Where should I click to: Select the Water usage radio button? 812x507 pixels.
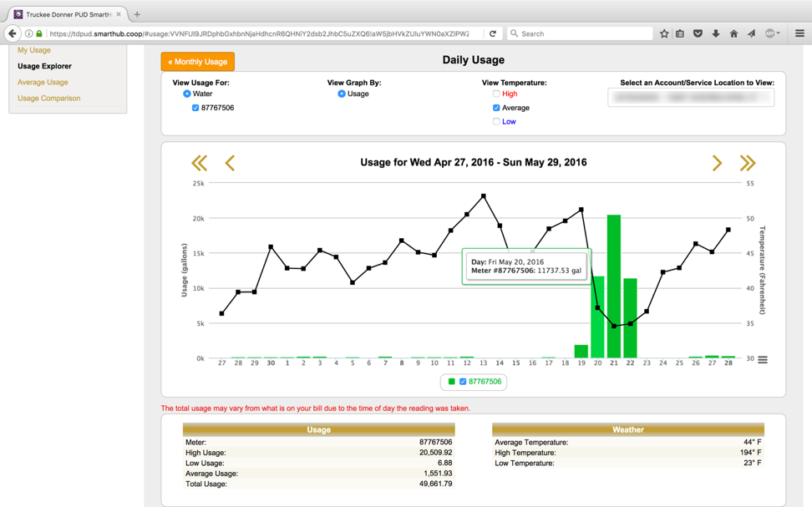click(187, 94)
